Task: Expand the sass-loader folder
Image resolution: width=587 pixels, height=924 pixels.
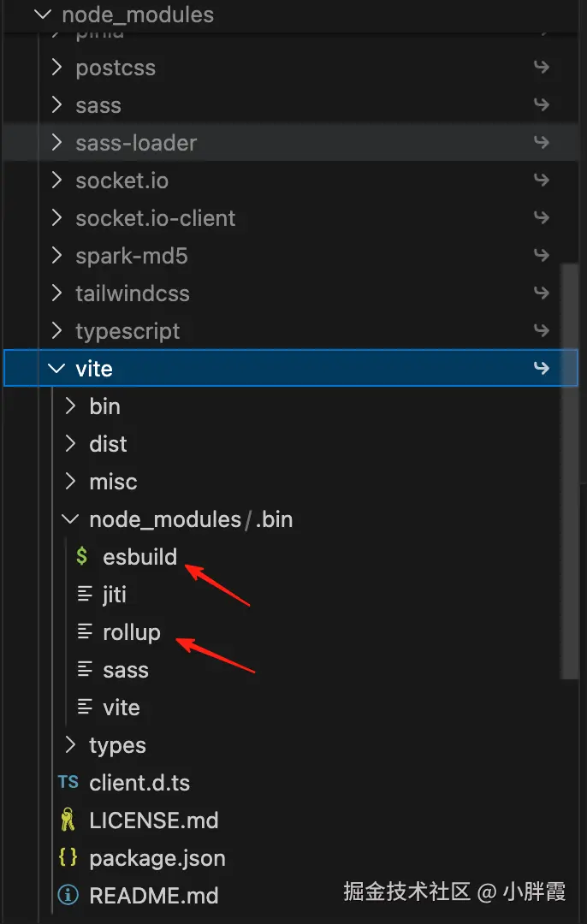Action: 135,143
